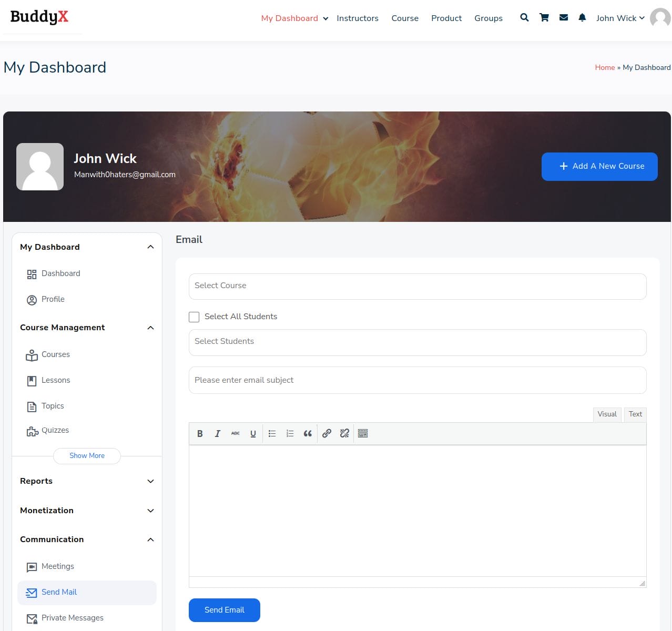Click the search magnifier icon in header
Viewport: 672px width, 631px height.
[x=524, y=18]
